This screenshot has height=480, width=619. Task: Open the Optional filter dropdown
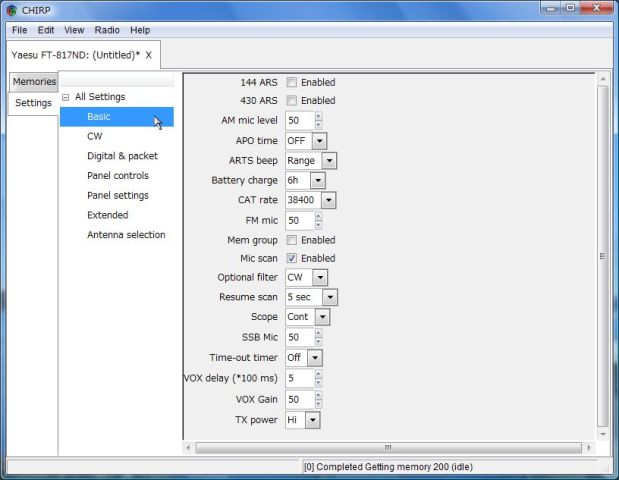click(320, 278)
